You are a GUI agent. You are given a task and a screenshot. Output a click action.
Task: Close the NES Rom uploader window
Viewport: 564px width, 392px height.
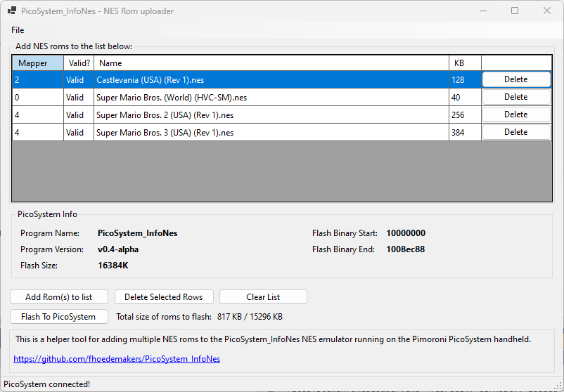coord(546,11)
